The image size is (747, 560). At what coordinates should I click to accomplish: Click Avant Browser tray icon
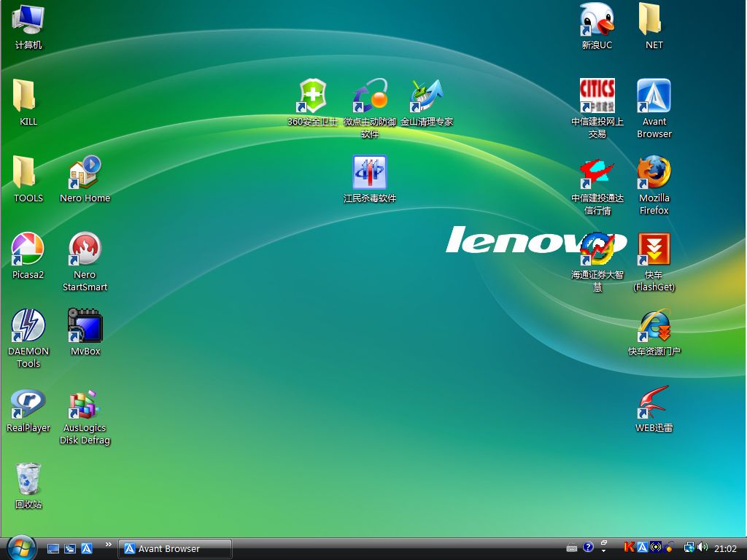642,548
